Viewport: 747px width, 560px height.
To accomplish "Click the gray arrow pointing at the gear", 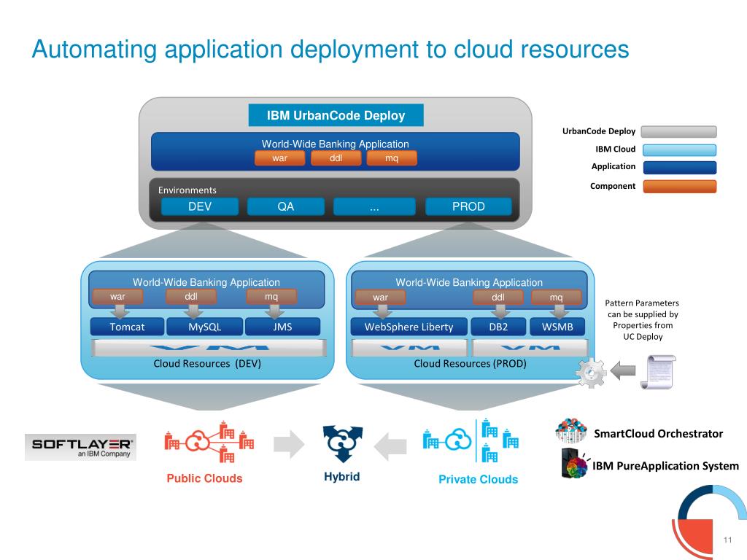I will pos(623,370).
